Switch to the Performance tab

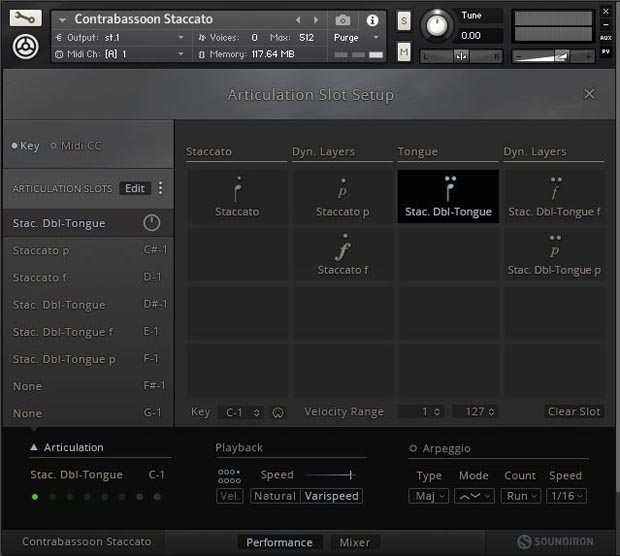point(279,542)
